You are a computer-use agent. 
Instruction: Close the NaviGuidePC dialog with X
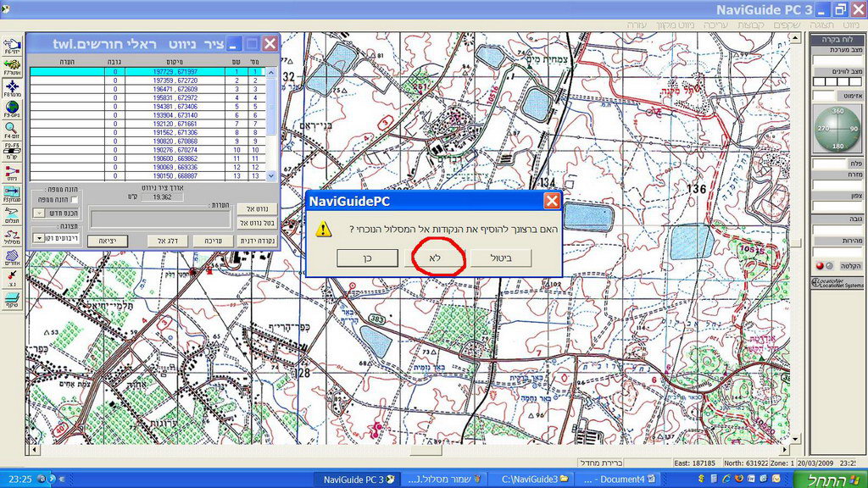(551, 201)
